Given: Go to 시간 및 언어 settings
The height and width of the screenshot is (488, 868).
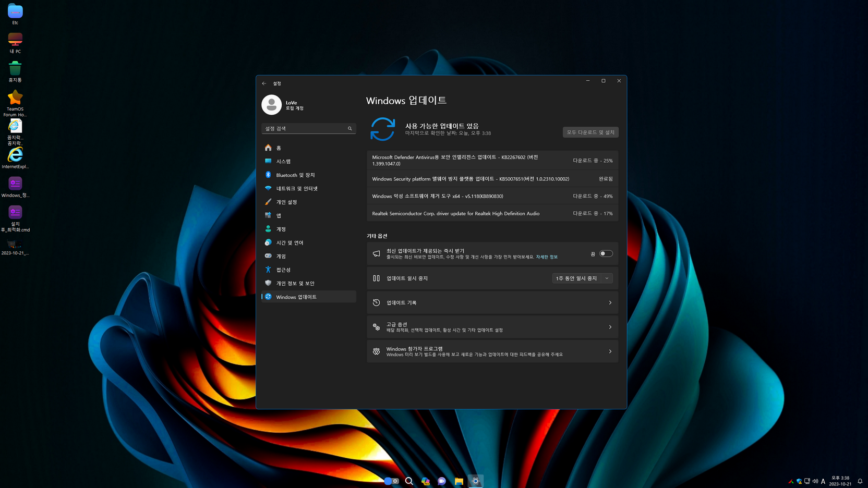Looking at the screenshot, I should coord(308,243).
